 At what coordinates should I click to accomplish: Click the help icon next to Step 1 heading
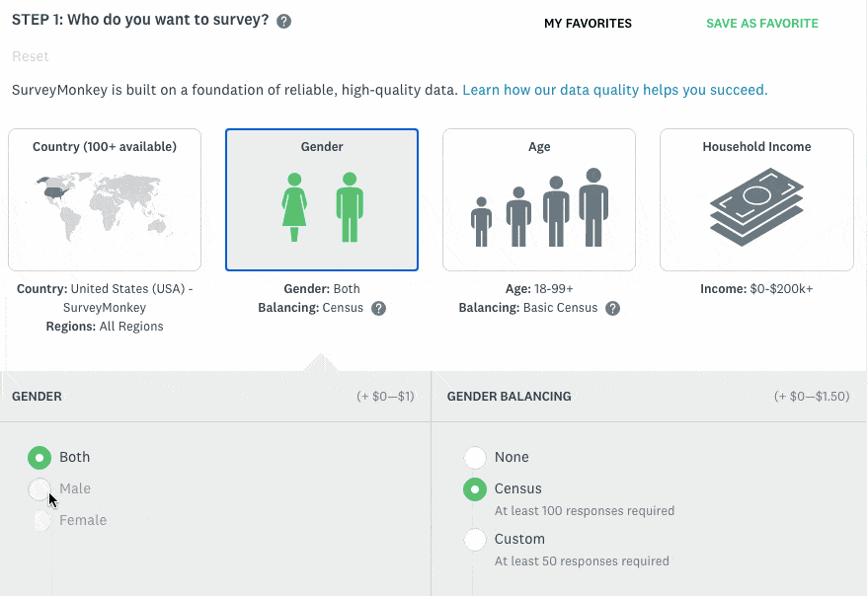tap(283, 20)
